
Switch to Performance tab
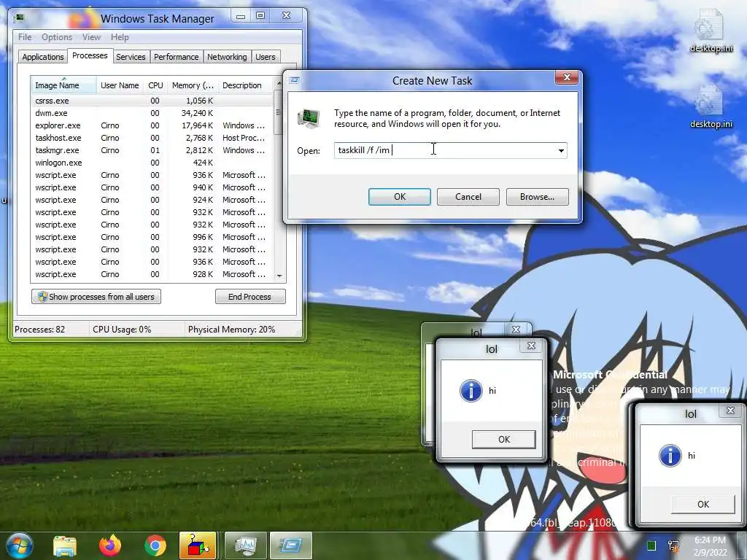(177, 57)
